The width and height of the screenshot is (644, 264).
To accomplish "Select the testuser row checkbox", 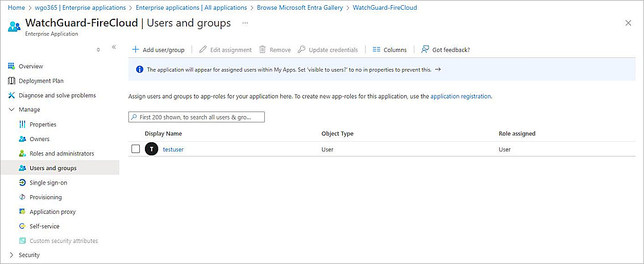I will tap(135, 149).
